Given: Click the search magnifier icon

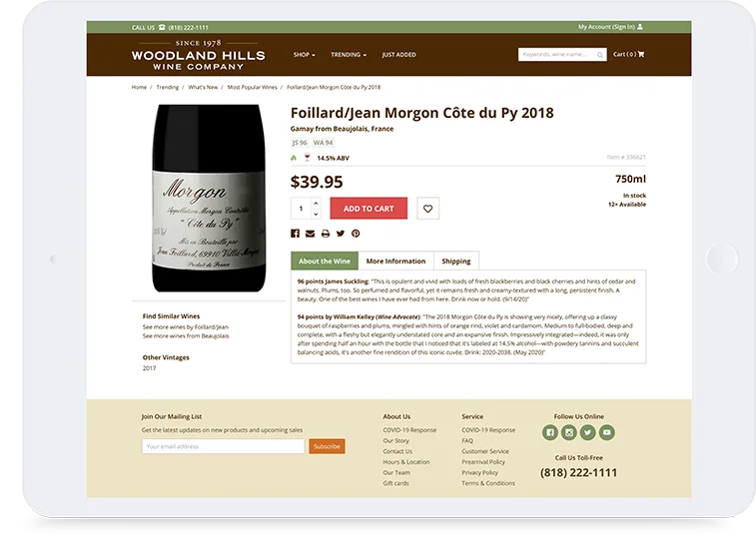Looking at the screenshot, I should pos(599,55).
